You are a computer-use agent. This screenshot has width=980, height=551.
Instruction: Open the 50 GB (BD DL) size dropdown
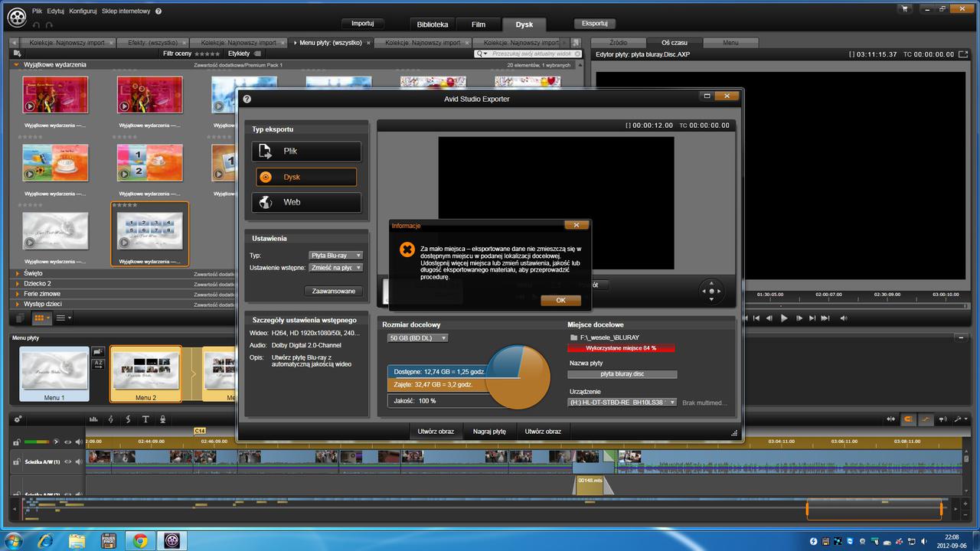[417, 337]
